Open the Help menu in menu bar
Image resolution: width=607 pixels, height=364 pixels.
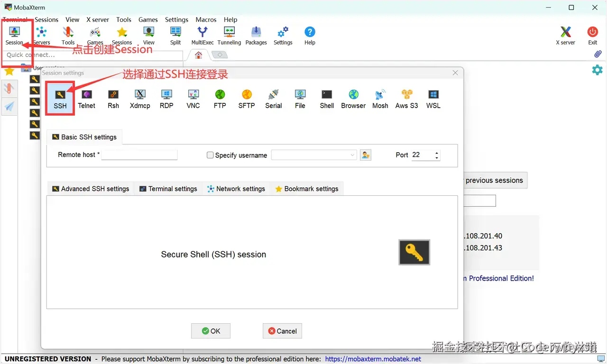pos(230,19)
